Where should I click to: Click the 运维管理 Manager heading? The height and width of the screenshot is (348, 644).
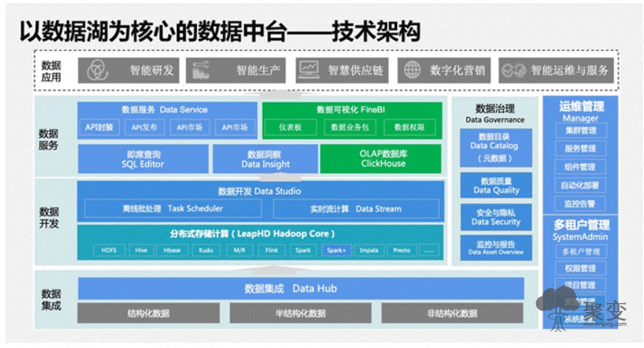pos(581,111)
